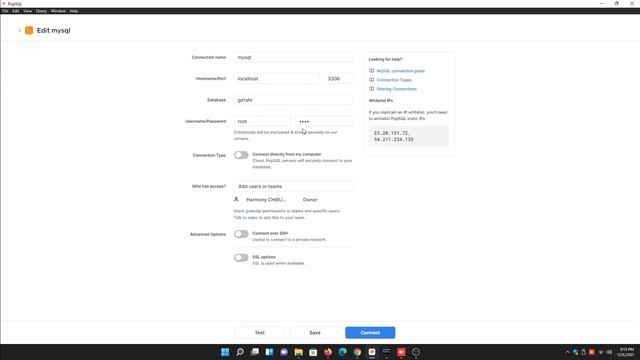This screenshot has height=360, width=640.
Task: Launch Google Chrome from the taskbar
Action: [x=357, y=352]
